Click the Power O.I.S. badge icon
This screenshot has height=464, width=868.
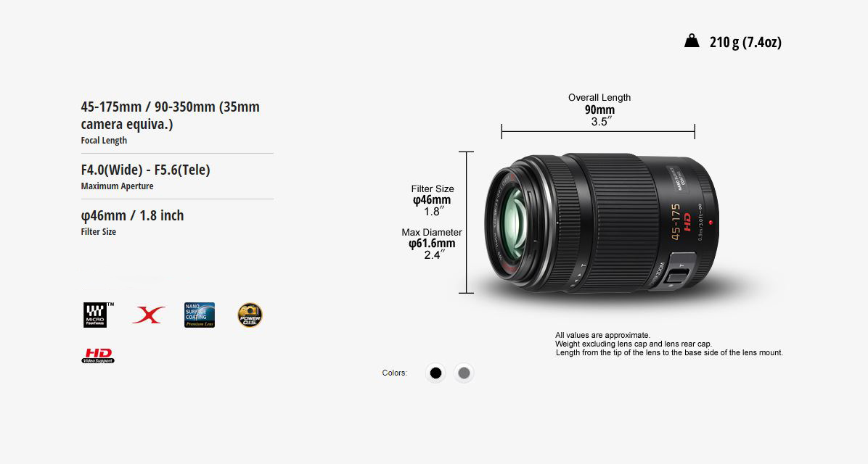pos(250,315)
